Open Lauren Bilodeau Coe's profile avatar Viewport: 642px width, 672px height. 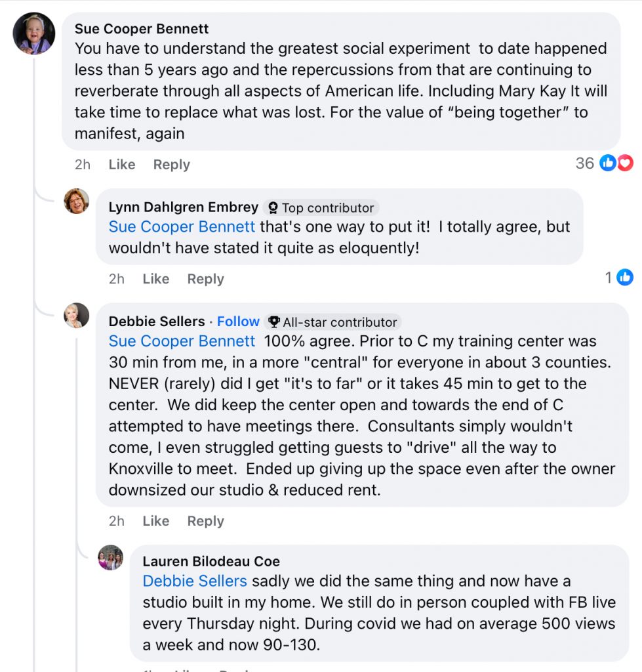coord(111,557)
